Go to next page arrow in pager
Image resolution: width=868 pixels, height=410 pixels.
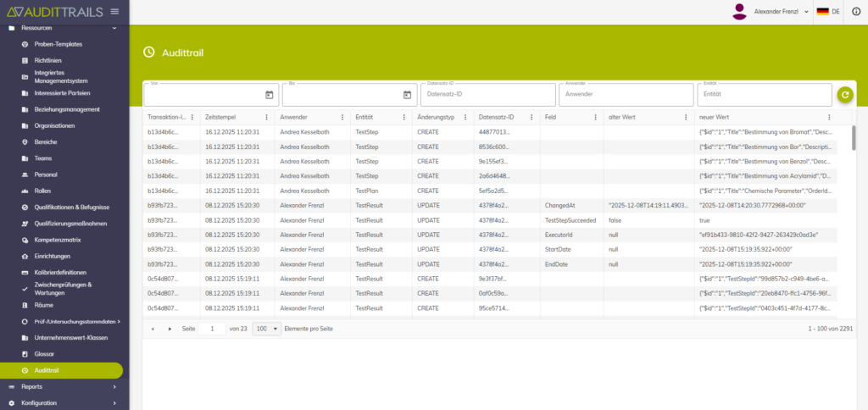pyautogui.click(x=170, y=328)
